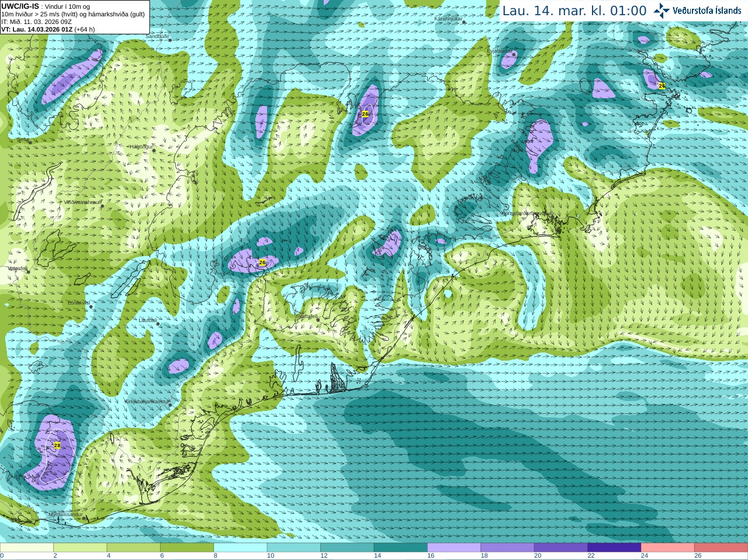Click the 18–20 m/s purple legend swatch
The image size is (748, 560).
point(508,548)
